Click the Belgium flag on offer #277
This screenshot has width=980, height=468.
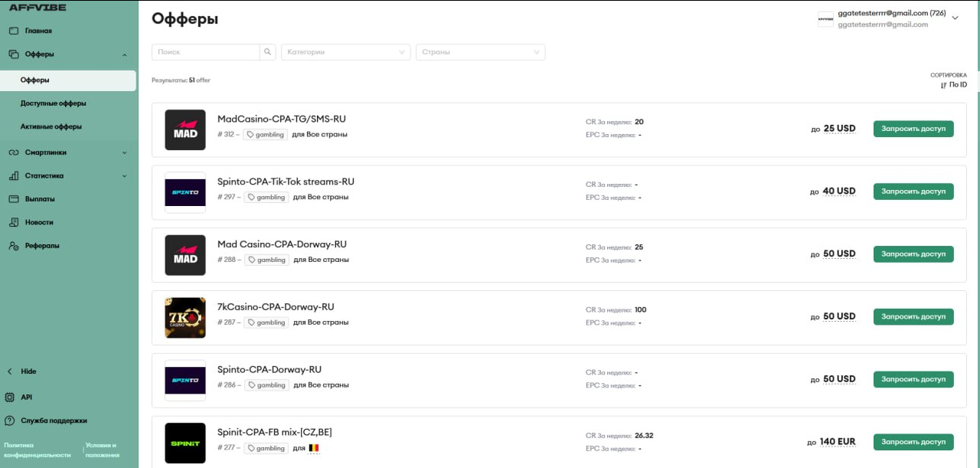pos(314,448)
